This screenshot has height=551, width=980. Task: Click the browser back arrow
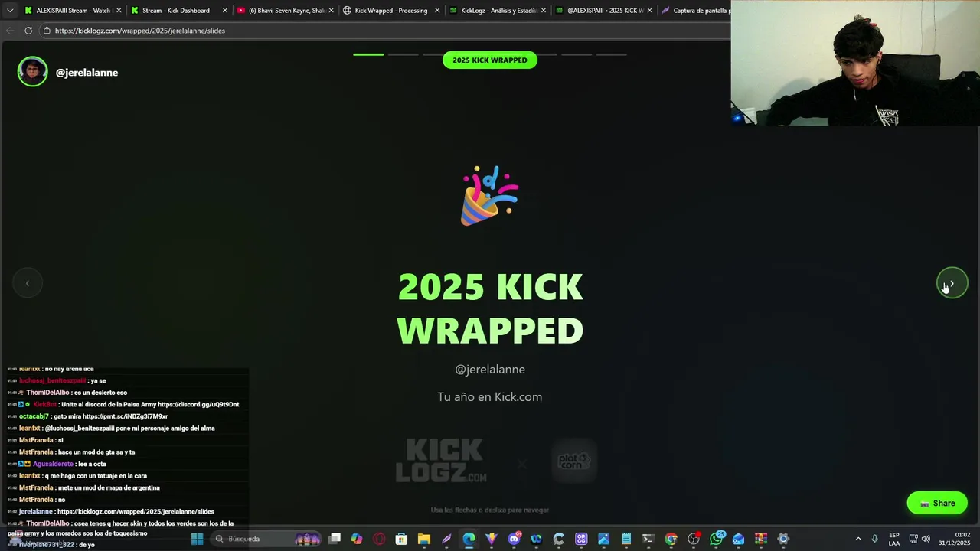10,31
